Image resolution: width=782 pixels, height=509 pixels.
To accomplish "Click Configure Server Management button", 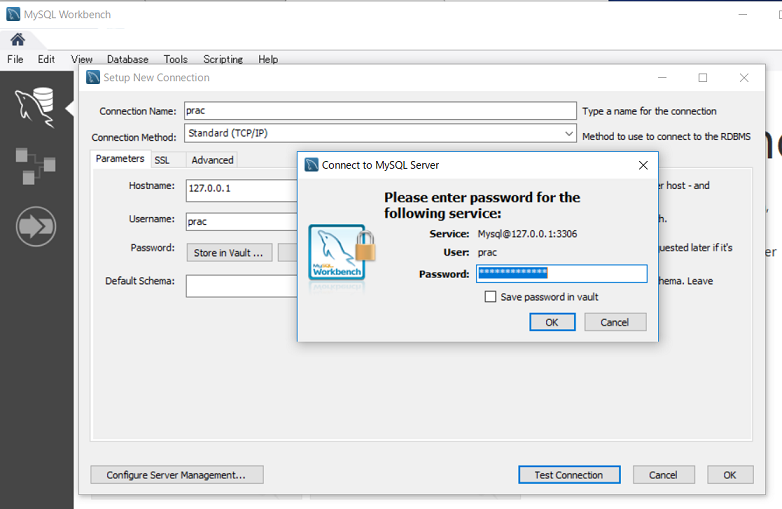I will pos(177,475).
